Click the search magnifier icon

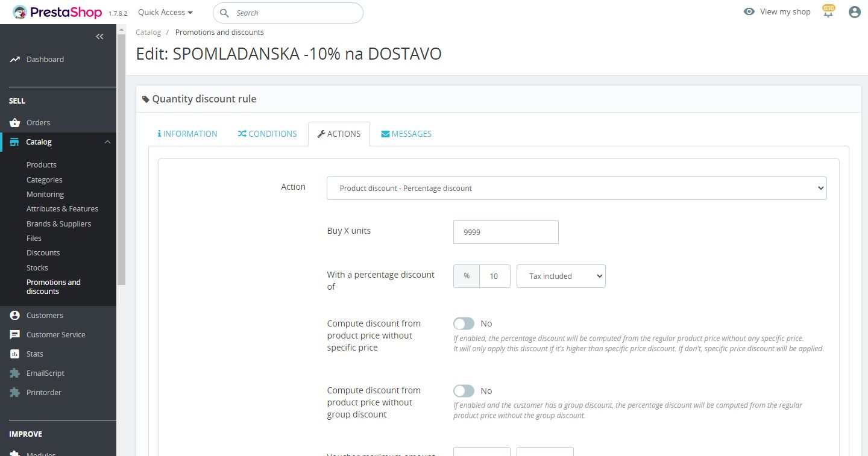click(x=224, y=13)
